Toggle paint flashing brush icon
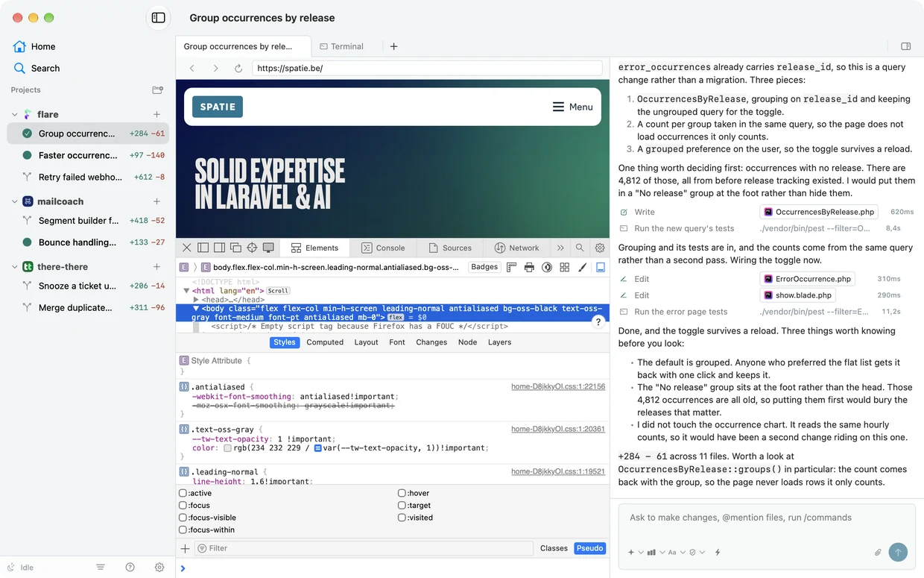This screenshot has width=924, height=578. [583, 267]
